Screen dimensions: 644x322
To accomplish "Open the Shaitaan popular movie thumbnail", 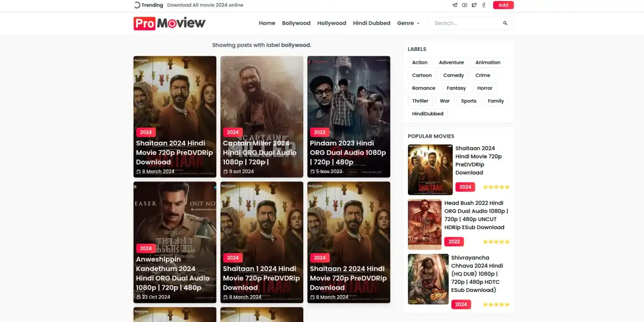I will (x=430, y=170).
